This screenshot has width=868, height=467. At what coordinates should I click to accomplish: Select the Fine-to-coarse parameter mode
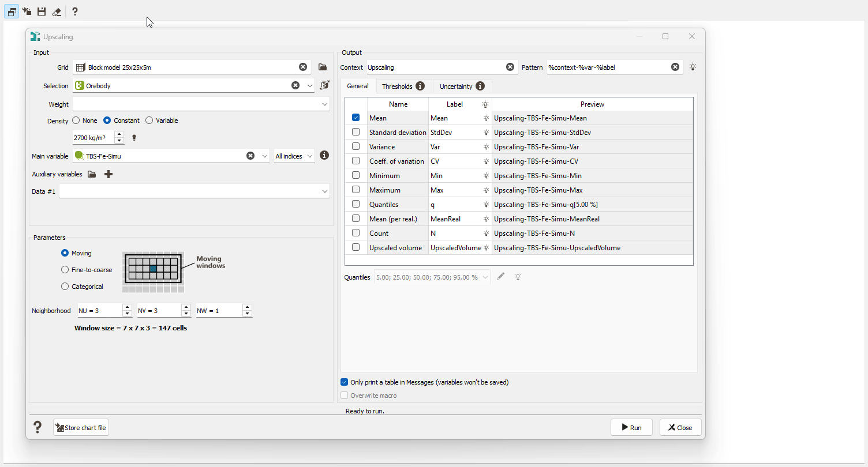64,269
